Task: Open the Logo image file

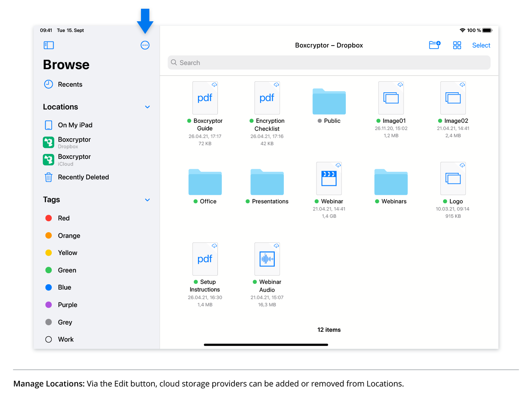Action: tap(453, 179)
